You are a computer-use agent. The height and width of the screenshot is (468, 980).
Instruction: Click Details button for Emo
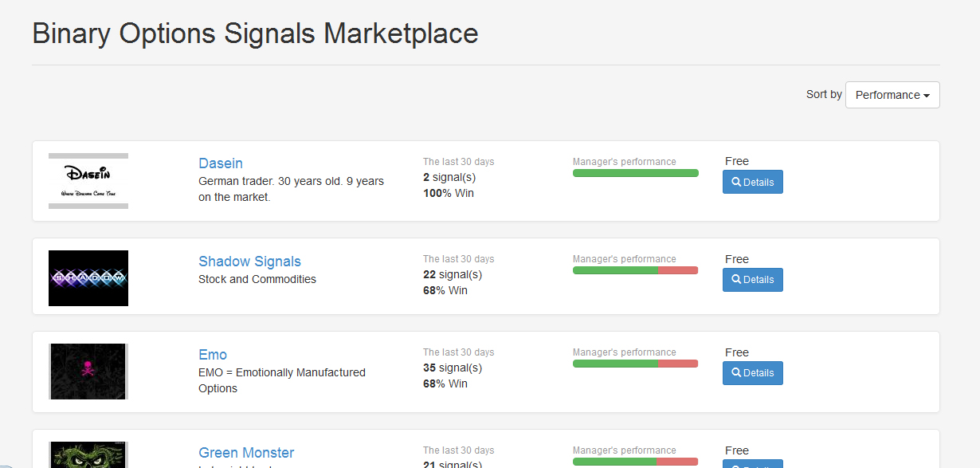tap(753, 373)
